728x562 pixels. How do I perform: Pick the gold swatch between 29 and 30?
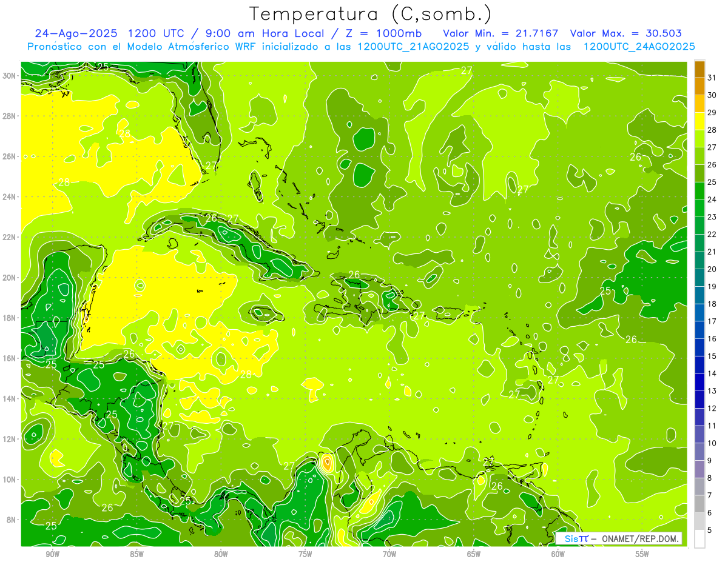pos(699,104)
